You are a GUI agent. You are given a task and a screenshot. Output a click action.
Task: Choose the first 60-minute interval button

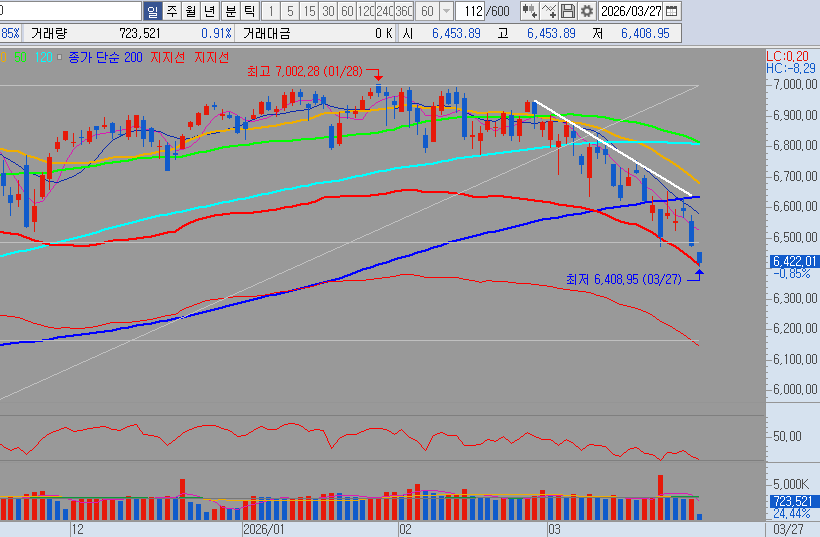click(x=347, y=11)
